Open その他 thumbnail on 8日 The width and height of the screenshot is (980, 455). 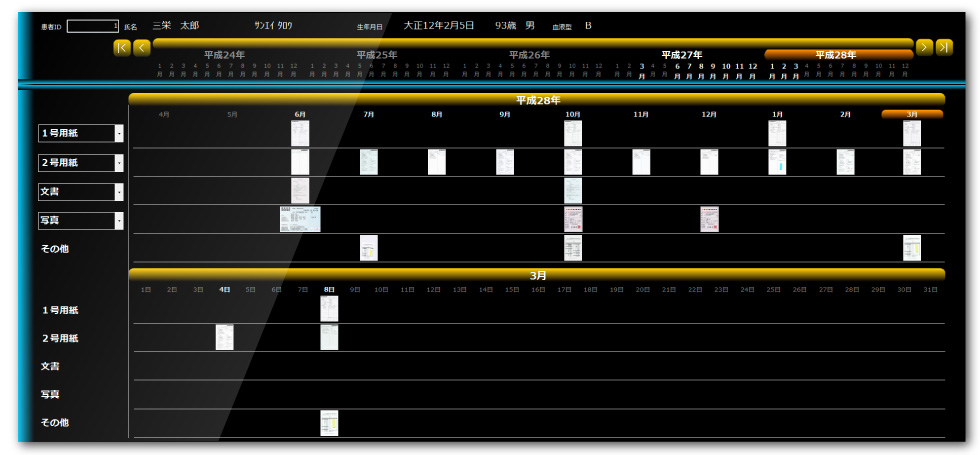point(329,422)
